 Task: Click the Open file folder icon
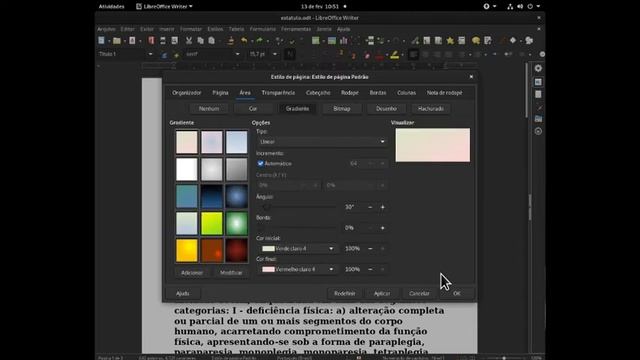(x=117, y=40)
